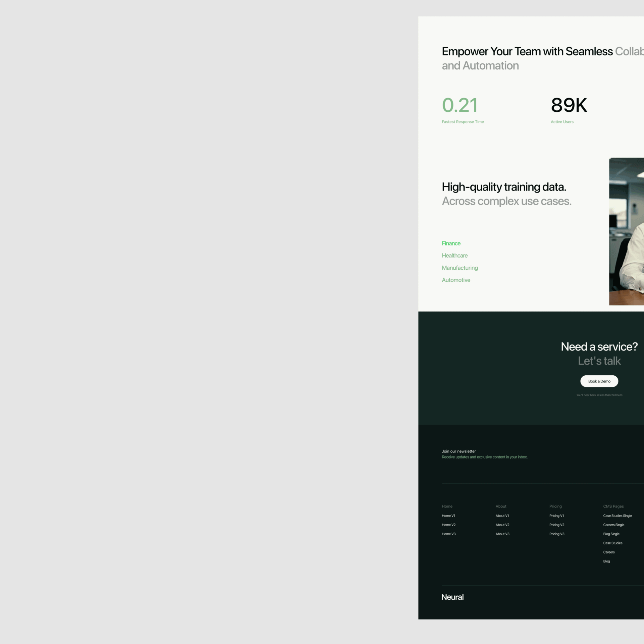Visit the Blog Single link
644x644 pixels.
611,534
